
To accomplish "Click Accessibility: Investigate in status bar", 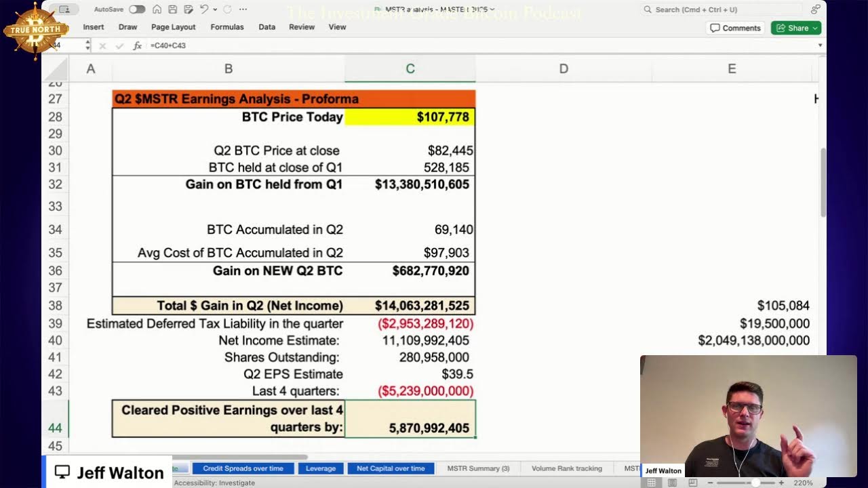I will (x=214, y=483).
